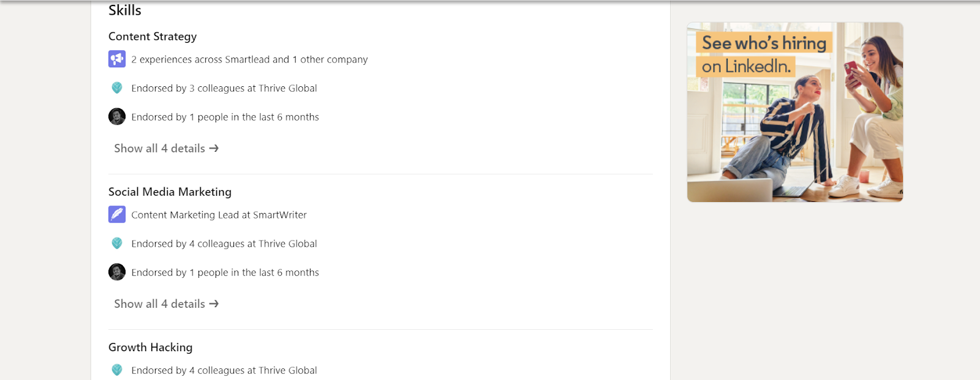Open recent 6-month endorsement under Social Media Marketing
Viewport: 980px width, 380px height.
click(x=225, y=272)
